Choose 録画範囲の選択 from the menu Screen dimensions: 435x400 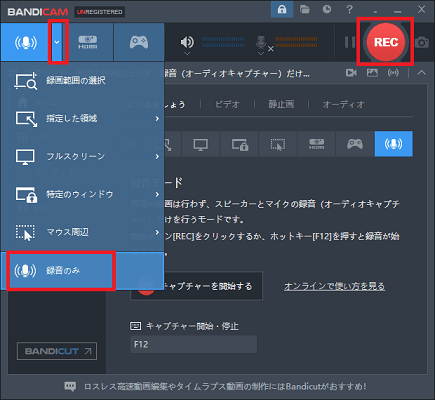83,81
